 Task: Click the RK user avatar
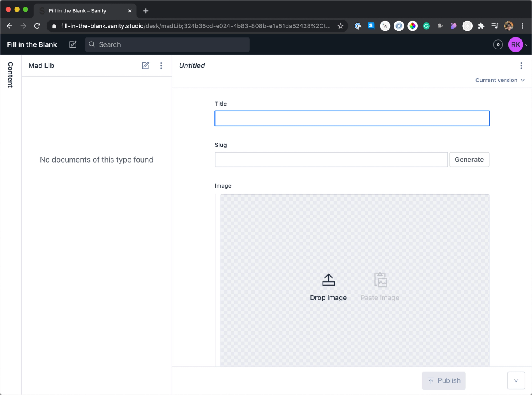(515, 44)
